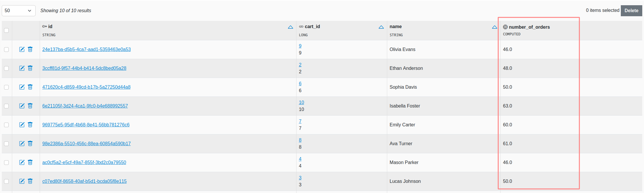Image resolution: width=644 pixels, height=193 pixels.
Task: Open the page size dropdown showing 50
Action: pyautogui.click(x=19, y=11)
